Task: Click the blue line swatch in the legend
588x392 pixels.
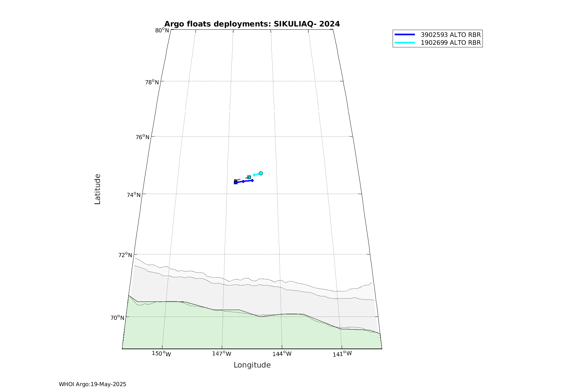Action: point(405,34)
